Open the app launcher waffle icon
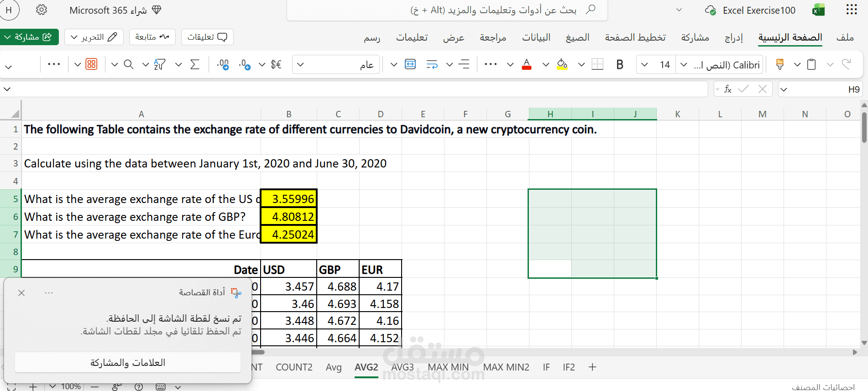Viewport: 868px width, 391px height. [x=852, y=10]
